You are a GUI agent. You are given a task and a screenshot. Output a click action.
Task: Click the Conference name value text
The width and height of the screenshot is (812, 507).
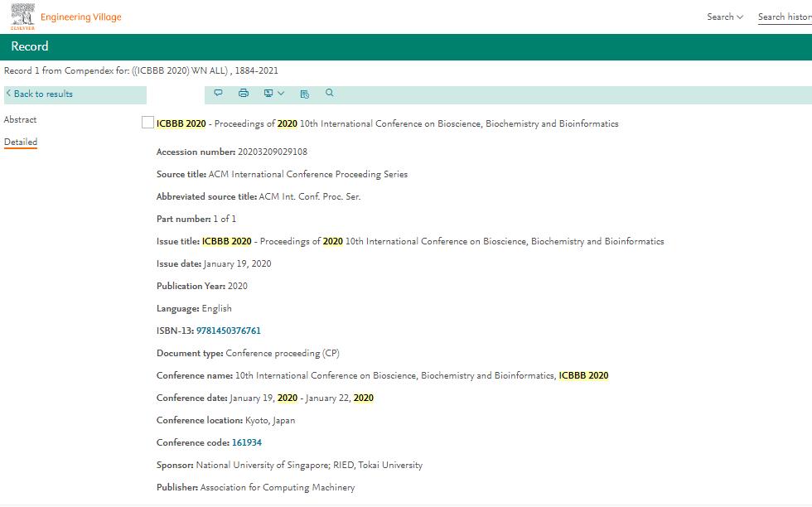(422, 375)
